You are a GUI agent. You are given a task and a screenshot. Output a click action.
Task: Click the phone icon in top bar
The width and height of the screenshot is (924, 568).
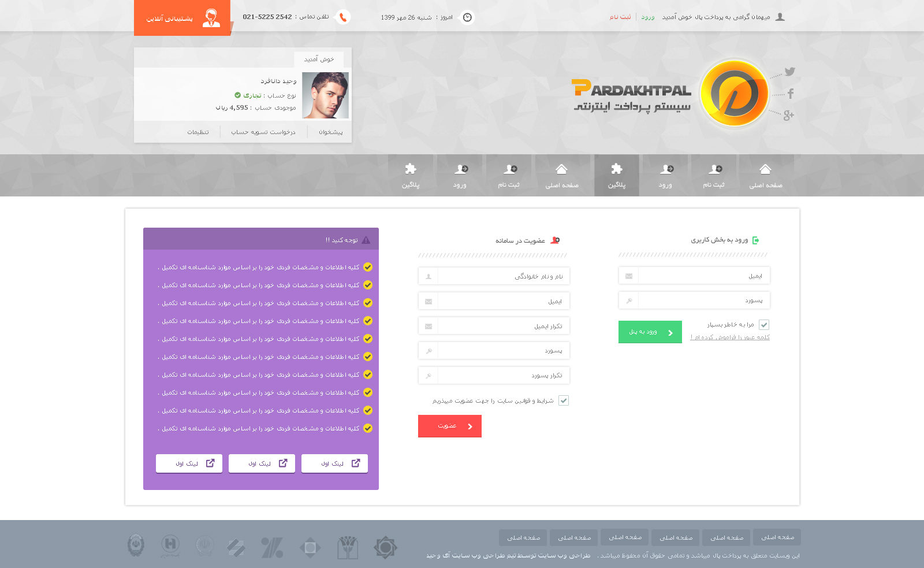(x=342, y=17)
